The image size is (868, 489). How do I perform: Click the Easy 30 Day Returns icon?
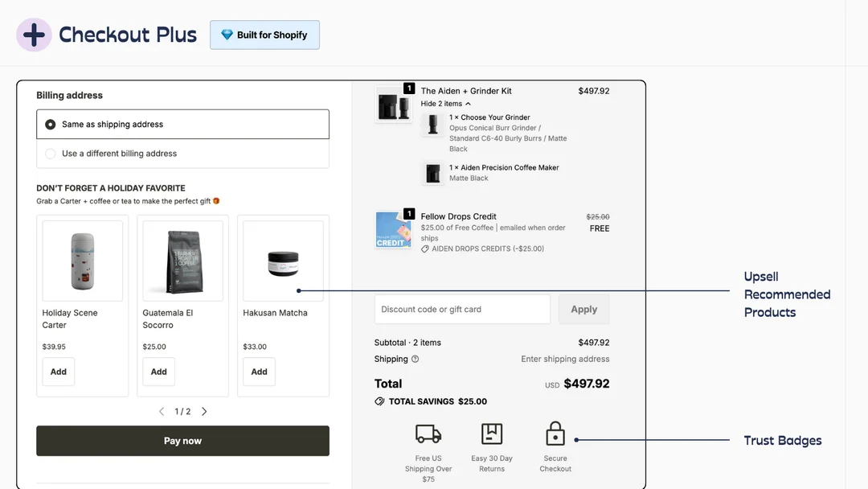492,434
